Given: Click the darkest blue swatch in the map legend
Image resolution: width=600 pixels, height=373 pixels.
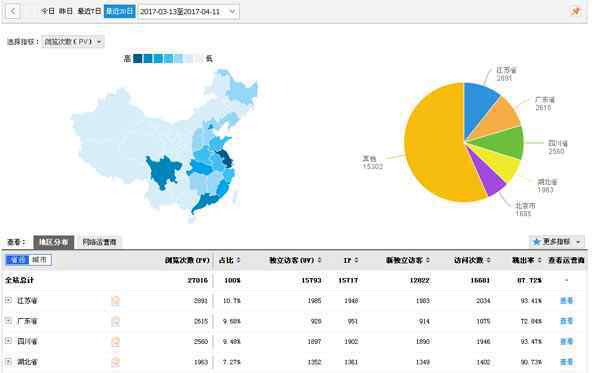Looking at the screenshot, I should (138, 59).
